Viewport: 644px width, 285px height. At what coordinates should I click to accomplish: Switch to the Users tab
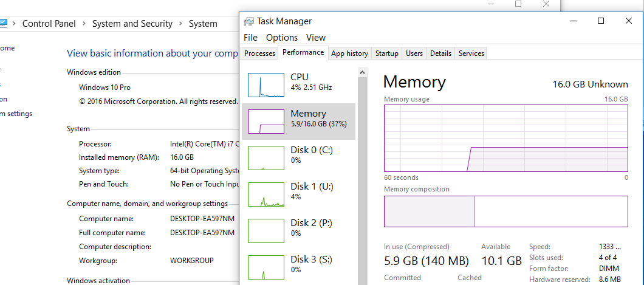coord(414,53)
